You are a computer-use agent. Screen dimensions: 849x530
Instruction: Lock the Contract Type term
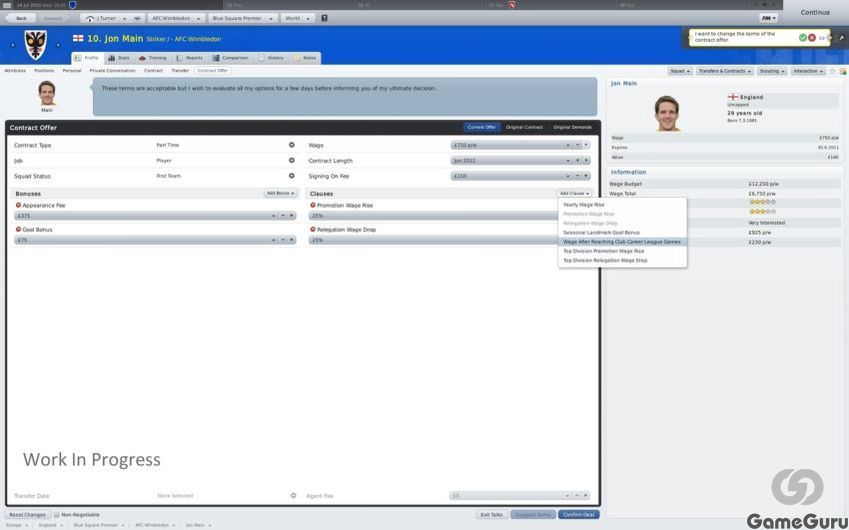coord(292,145)
